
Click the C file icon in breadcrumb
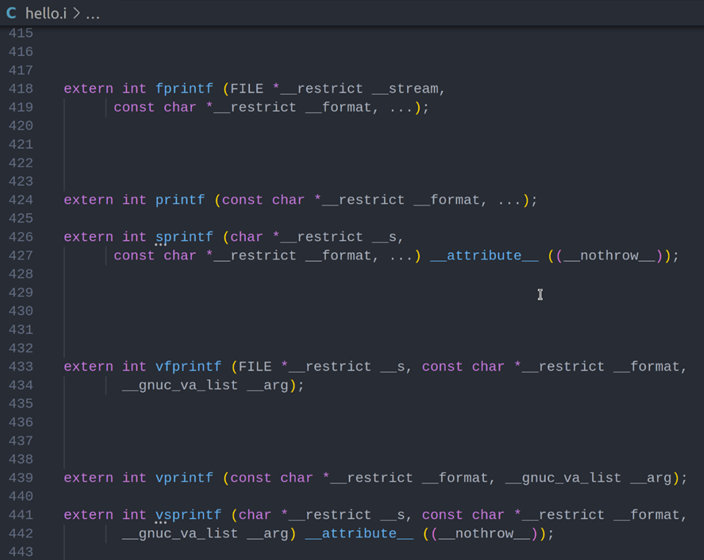point(11,13)
